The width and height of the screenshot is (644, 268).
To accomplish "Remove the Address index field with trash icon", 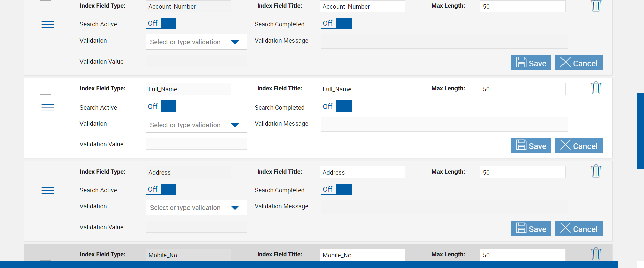I will click(x=596, y=171).
